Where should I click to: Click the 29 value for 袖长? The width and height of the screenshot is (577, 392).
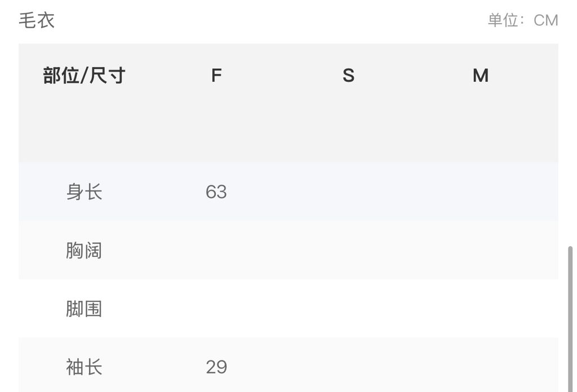[x=216, y=367]
